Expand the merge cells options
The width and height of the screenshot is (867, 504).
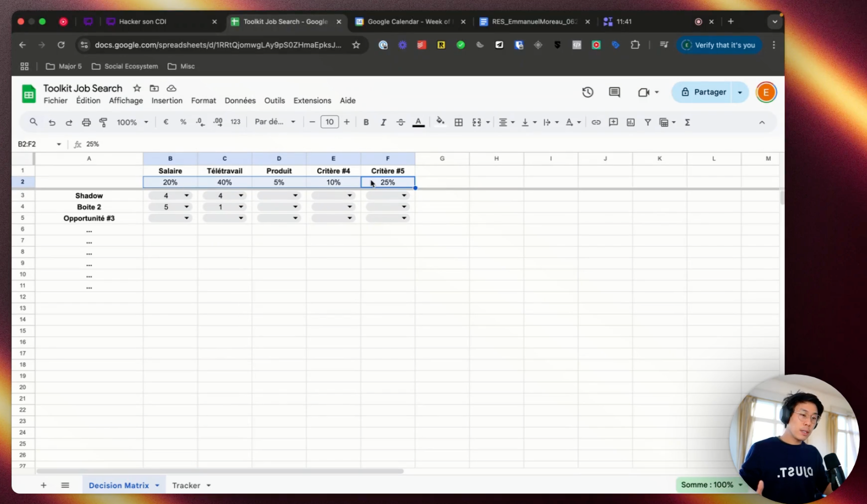[488, 122]
